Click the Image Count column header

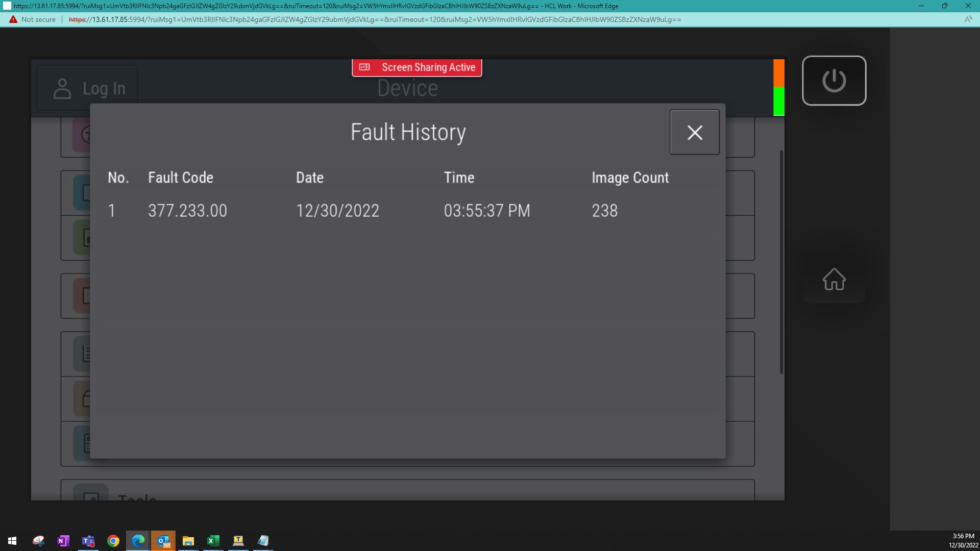(630, 178)
